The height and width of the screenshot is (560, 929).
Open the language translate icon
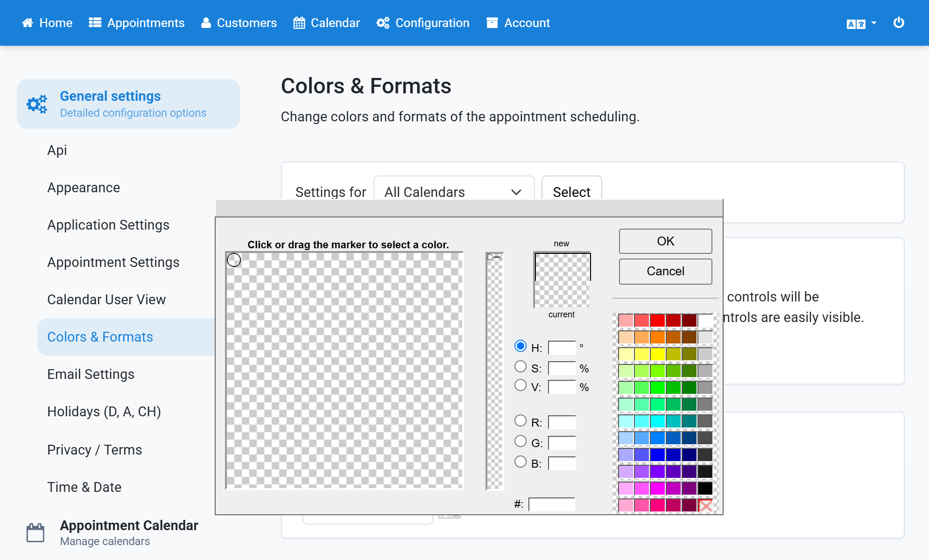(856, 24)
